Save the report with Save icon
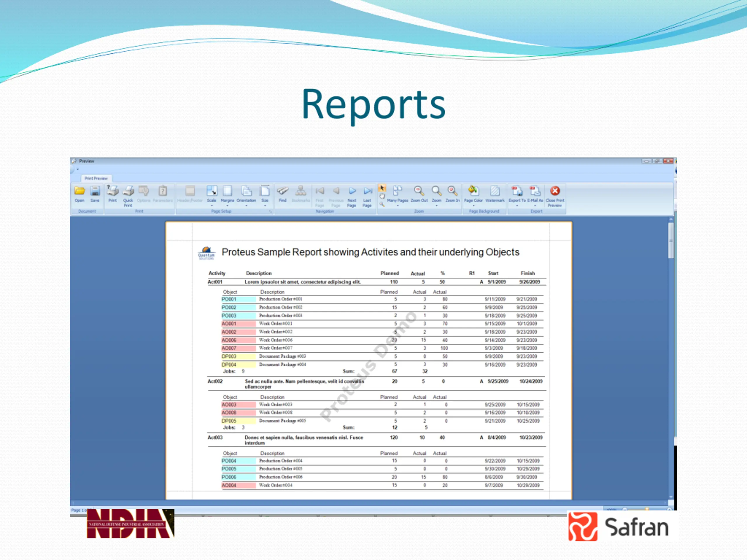This screenshot has width=747, height=560. pyautogui.click(x=95, y=194)
